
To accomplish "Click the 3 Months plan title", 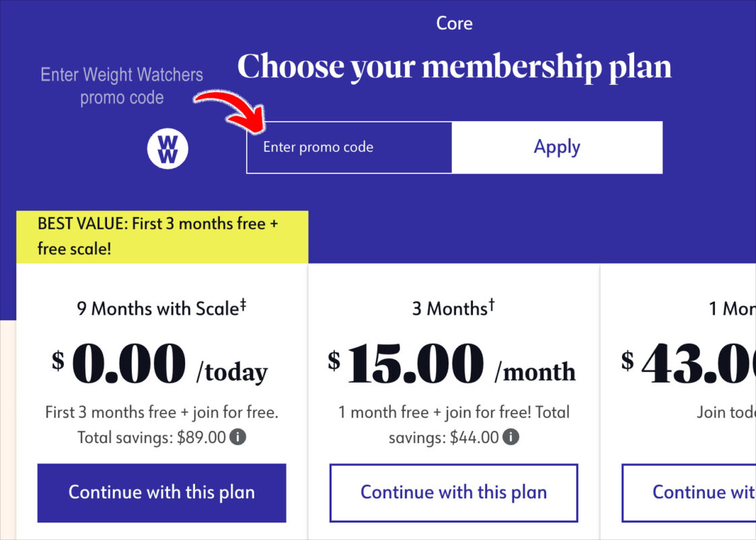I will tap(453, 308).
